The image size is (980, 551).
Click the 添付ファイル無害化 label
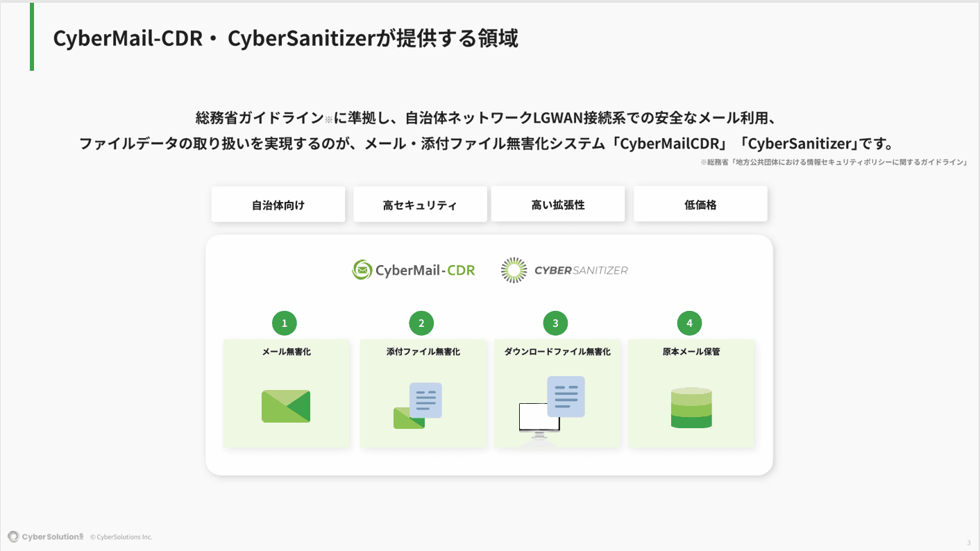[x=423, y=352]
